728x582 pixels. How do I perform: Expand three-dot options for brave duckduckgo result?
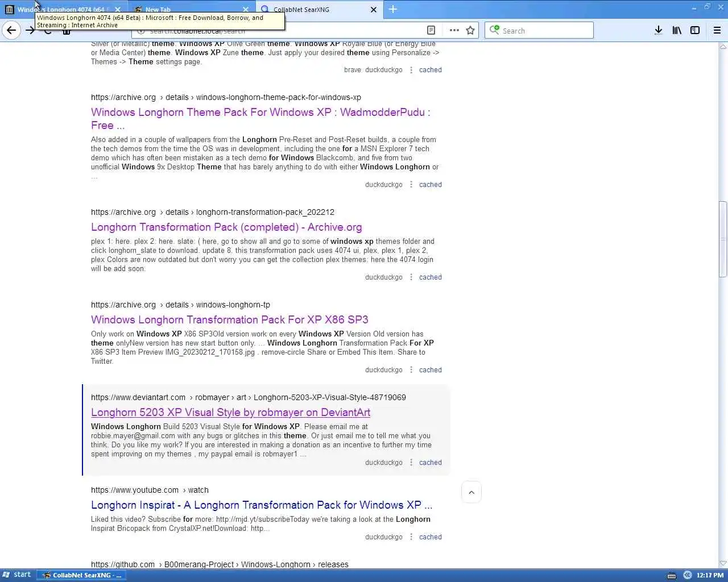tap(411, 70)
